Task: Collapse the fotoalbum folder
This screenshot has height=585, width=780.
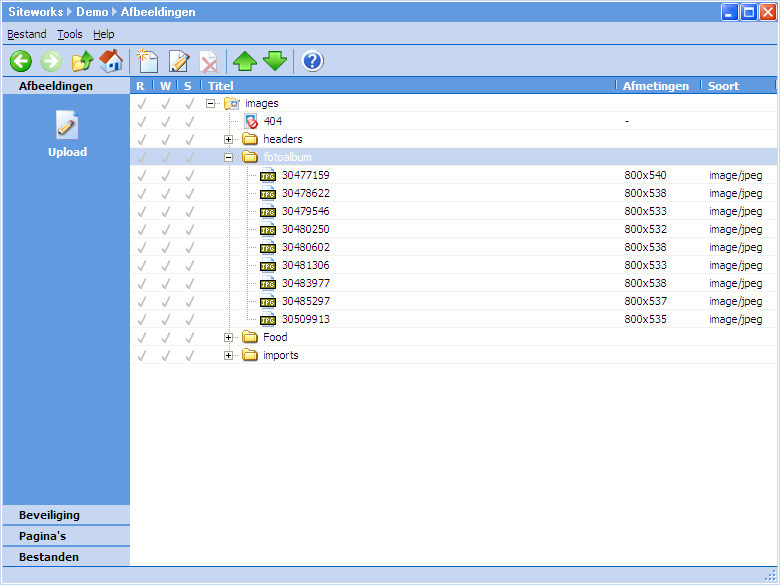Action: pos(228,157)
